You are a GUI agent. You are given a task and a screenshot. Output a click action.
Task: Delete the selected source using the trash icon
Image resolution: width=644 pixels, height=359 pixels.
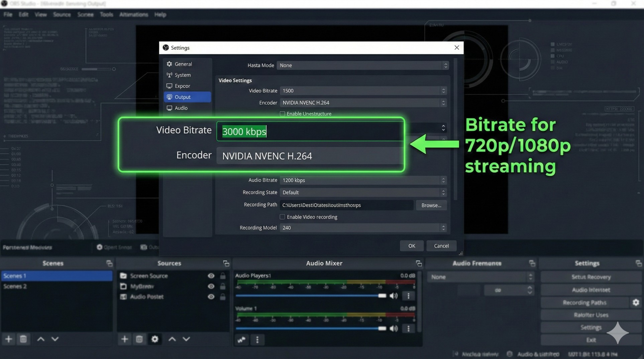tap(139, 339)
